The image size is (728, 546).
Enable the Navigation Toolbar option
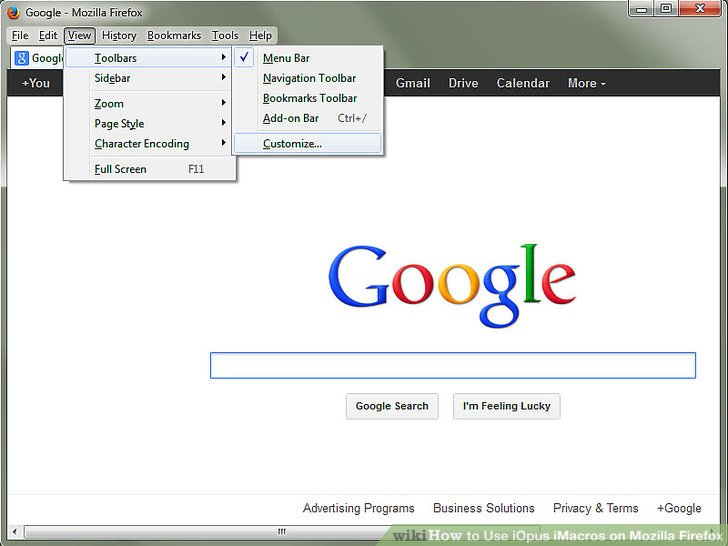pos(308,78)
